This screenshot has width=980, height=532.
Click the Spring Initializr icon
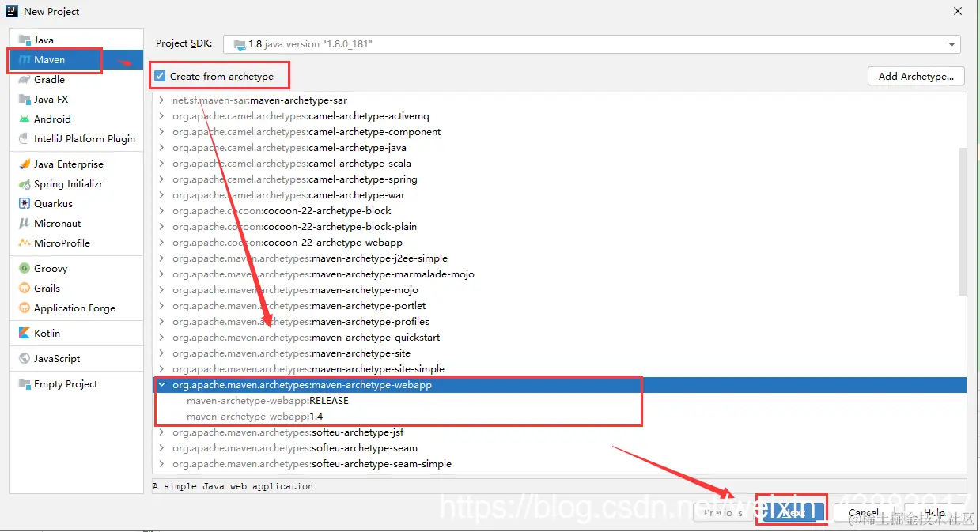click(25, 184)
